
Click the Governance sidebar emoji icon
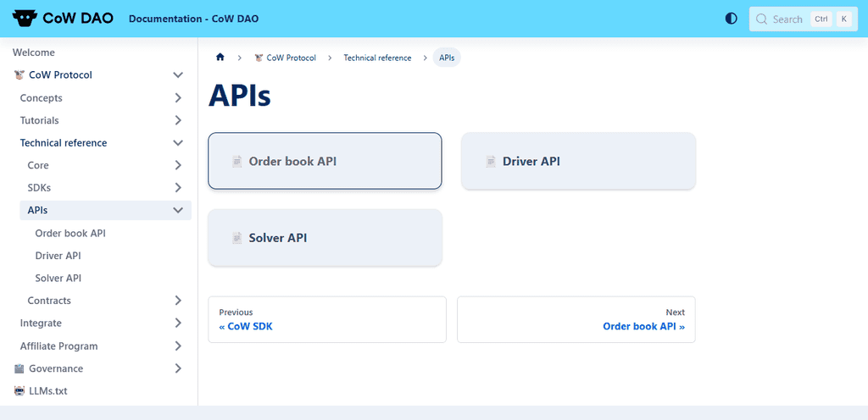pyautogui.click(x=19, y=368)
